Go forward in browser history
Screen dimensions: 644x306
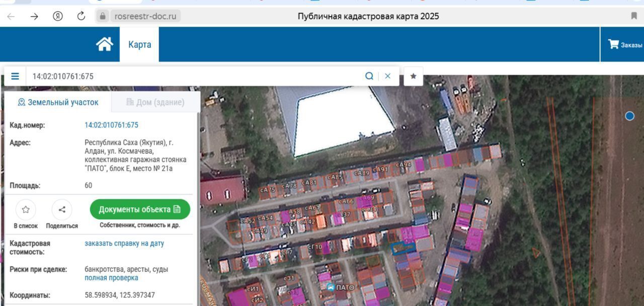(x=34, y=16)
